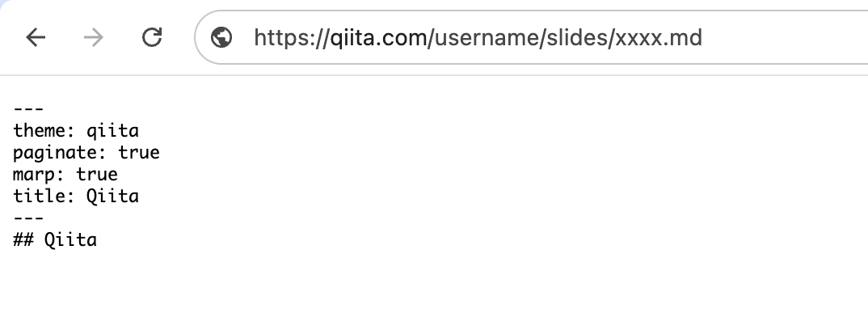Click the 'title: Qiita' line

pos(76,196)
